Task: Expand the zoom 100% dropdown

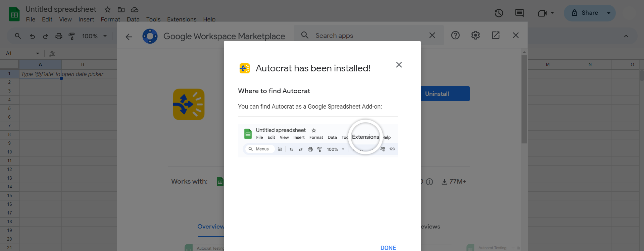Action: click(105, 36)
